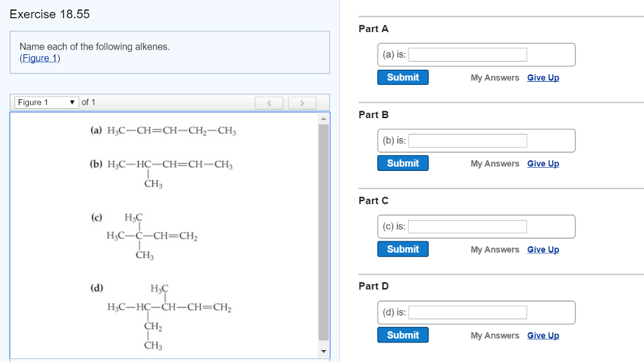Submit the answer for Part B
644x362 pixels.
(402, 163)
